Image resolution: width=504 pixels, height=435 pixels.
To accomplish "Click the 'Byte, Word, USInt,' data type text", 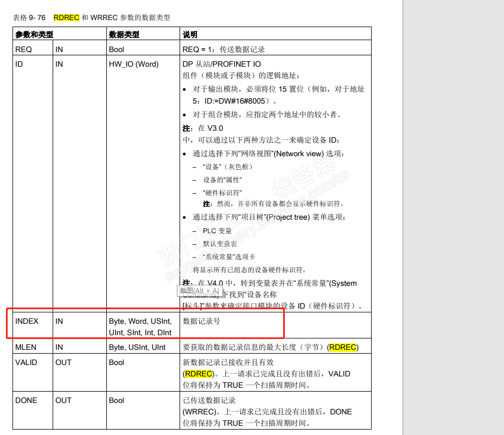I will [140, 321].
